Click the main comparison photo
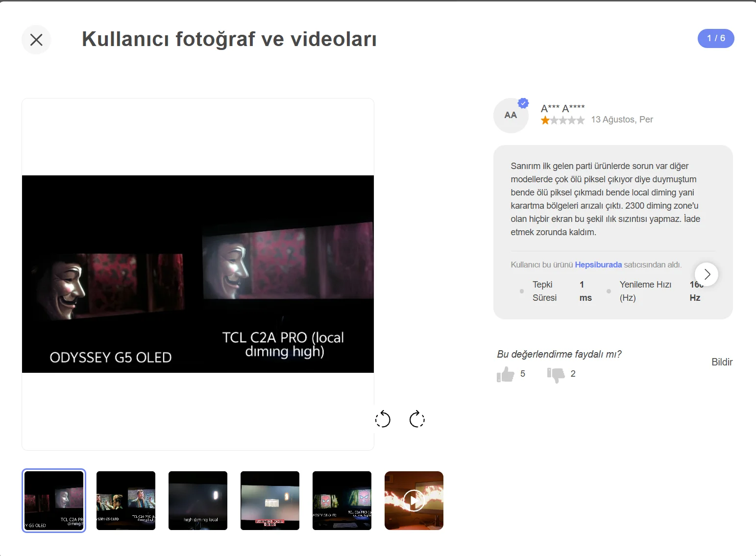 [198, 274]
